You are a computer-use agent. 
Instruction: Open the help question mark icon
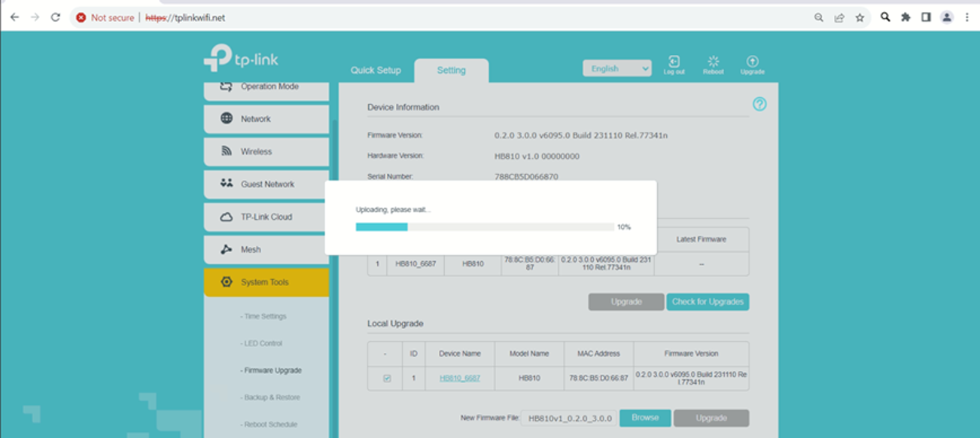coord(759,104)
